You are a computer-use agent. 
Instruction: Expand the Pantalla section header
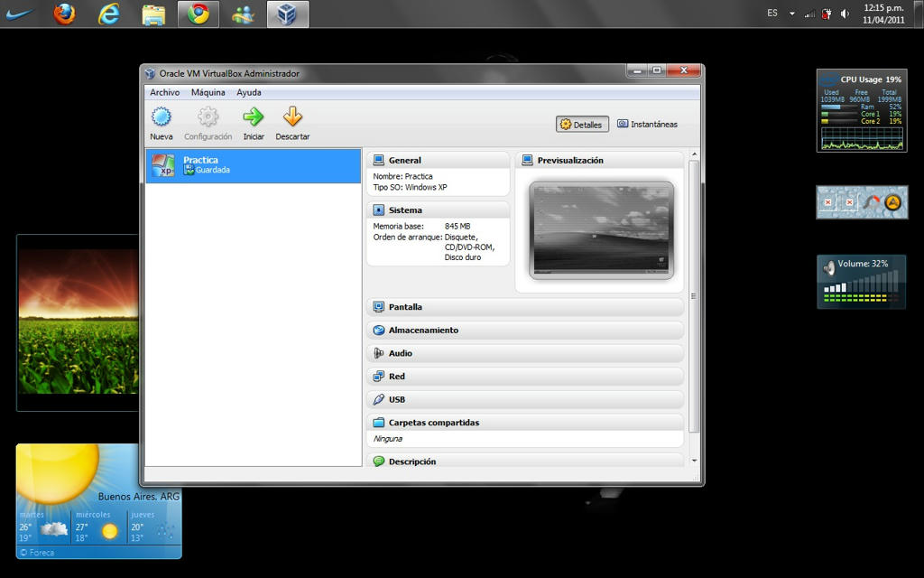[525, 307]
